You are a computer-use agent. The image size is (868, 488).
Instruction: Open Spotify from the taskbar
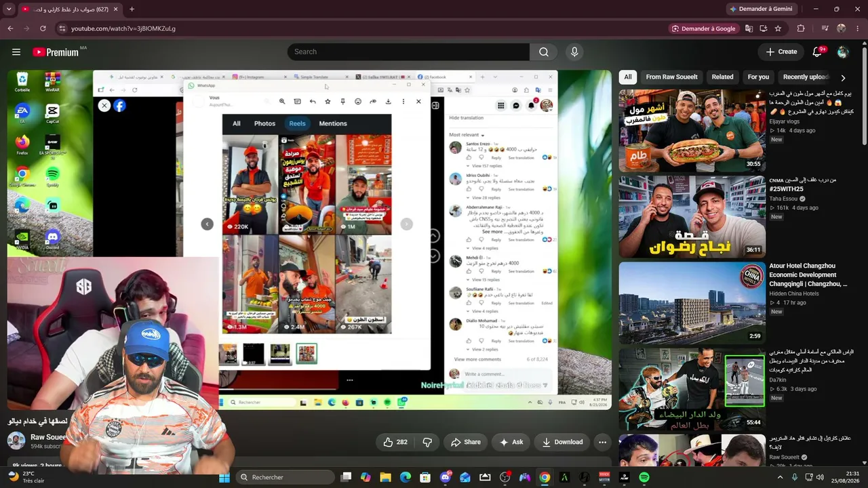click(x=644, y=477)
